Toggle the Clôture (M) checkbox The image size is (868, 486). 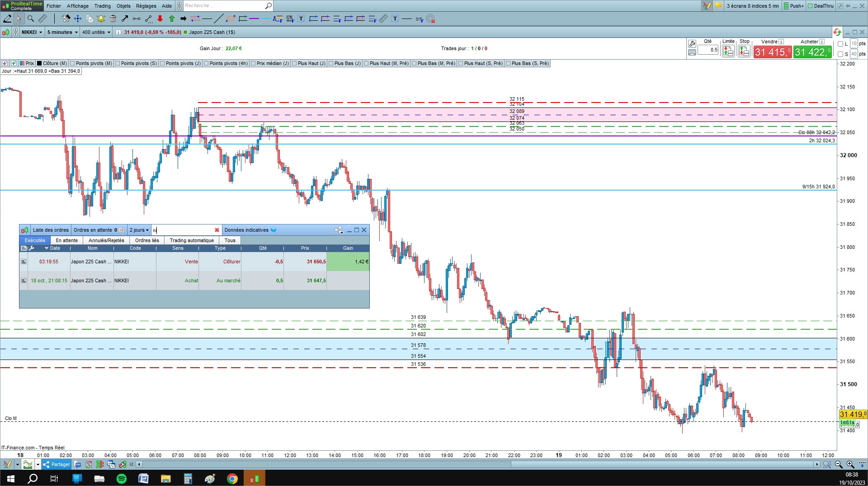point(39,64)
